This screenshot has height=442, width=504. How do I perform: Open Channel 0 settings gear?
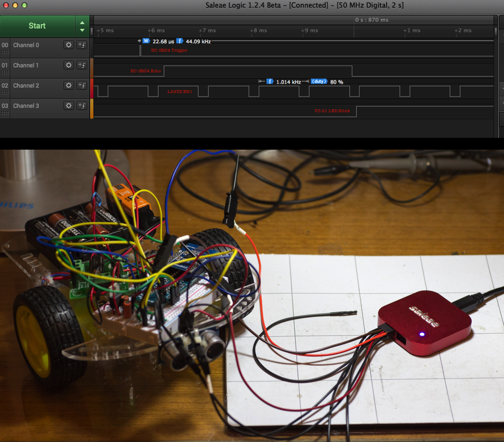pyautogui.click(x=68, y=45)
